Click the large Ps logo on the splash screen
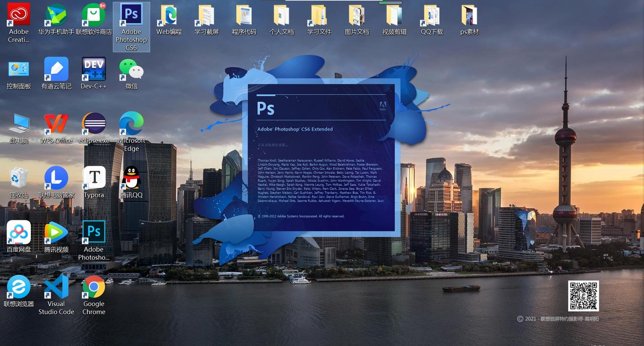This screenshot has height=346, width=644. (x=266, y=108)
